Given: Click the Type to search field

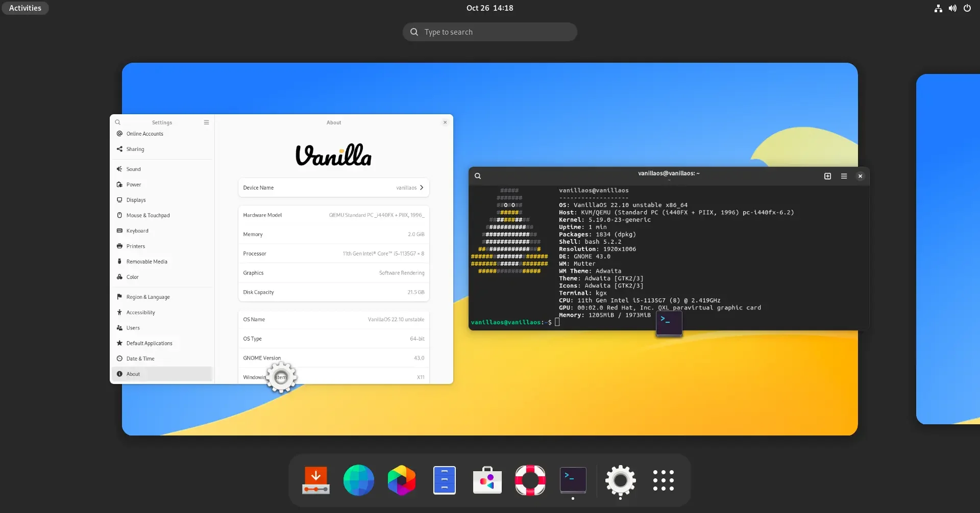Looking at the screenshot, I should [489, 32].
